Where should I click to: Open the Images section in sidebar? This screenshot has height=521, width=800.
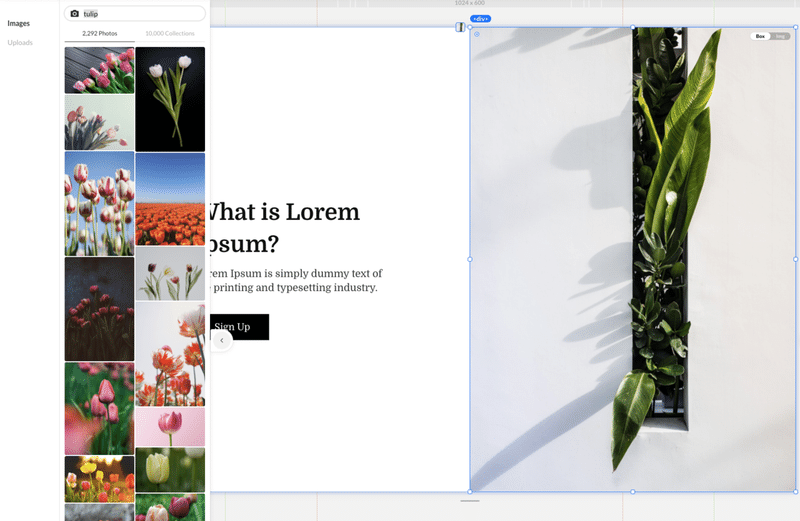coord(18,23)
